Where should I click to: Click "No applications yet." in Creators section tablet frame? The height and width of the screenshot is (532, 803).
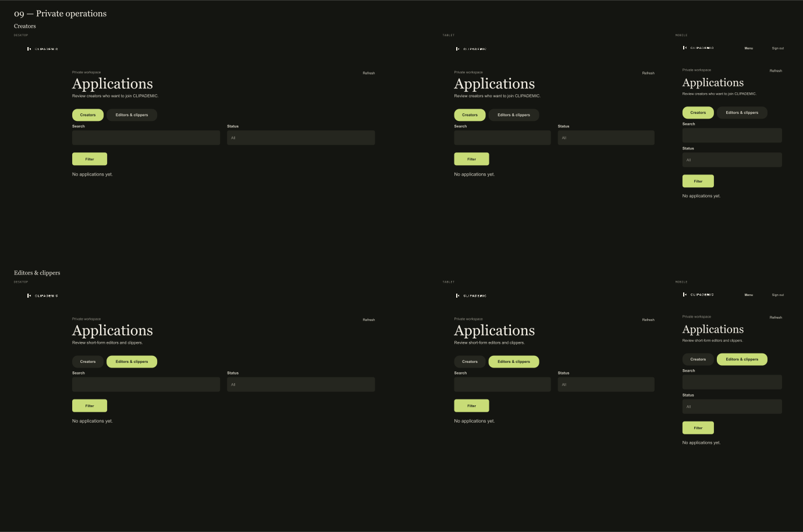(474, 174)
